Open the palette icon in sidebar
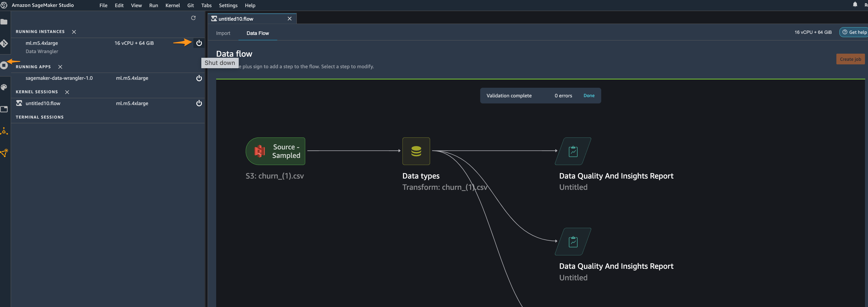Image resolution: width=868 pixels, height=307 pixels. pyautogui.click(x=4, y=87)
